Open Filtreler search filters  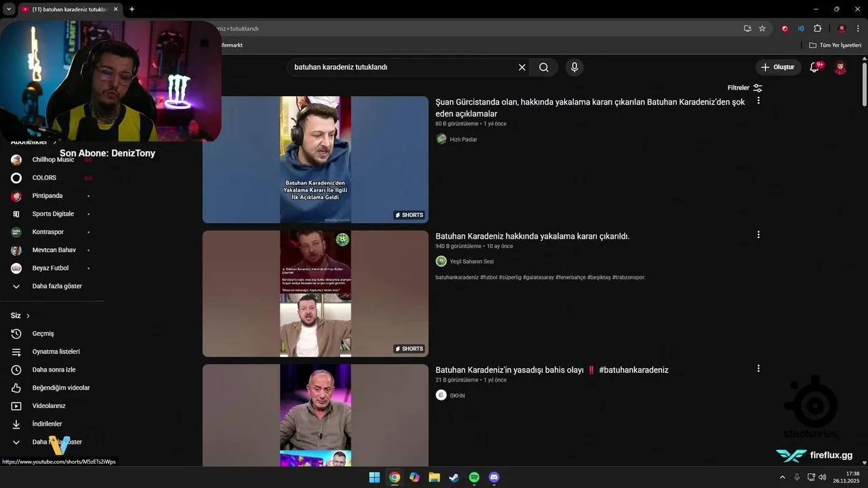(x=745, y=88)
